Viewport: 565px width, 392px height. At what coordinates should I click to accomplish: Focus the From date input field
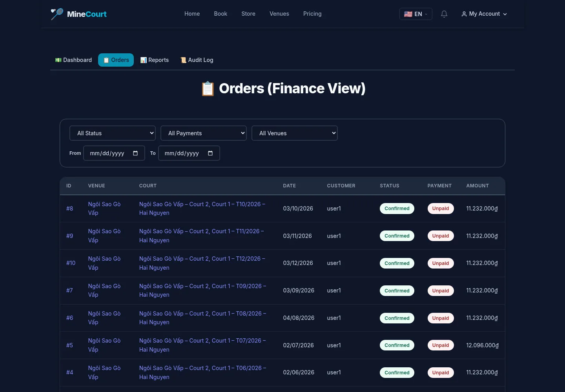pos(114,153)
